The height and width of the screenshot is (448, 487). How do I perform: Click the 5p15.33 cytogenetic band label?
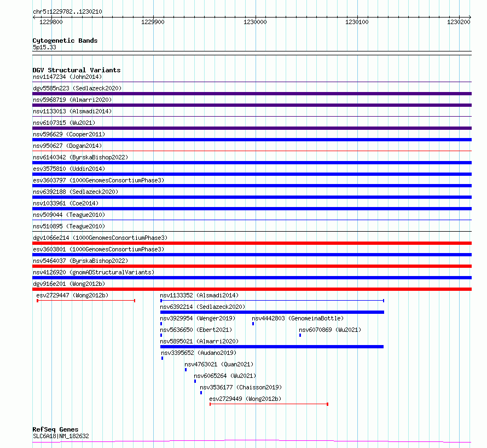[44, 47]
